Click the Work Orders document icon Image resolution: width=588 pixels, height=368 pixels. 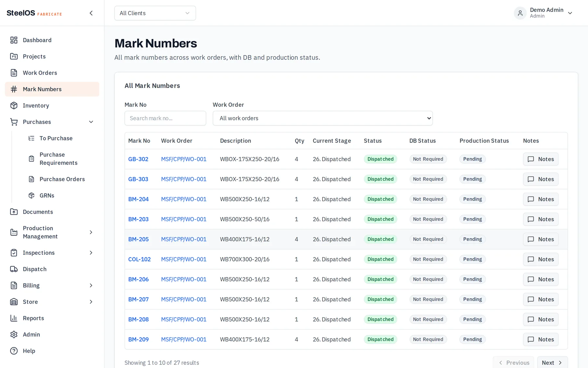[14, 73]
